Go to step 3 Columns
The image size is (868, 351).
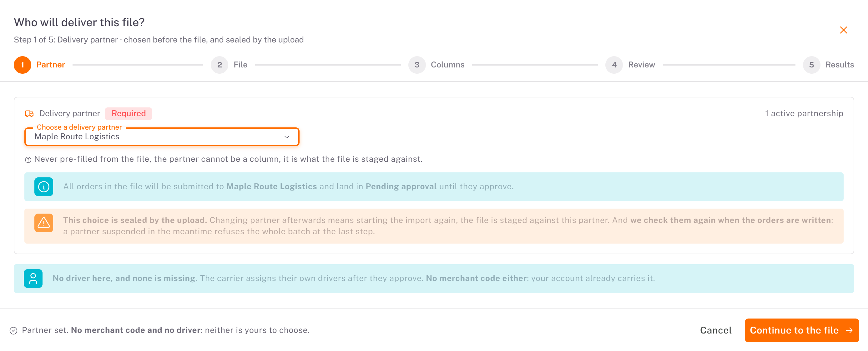(x=437, y=65)
